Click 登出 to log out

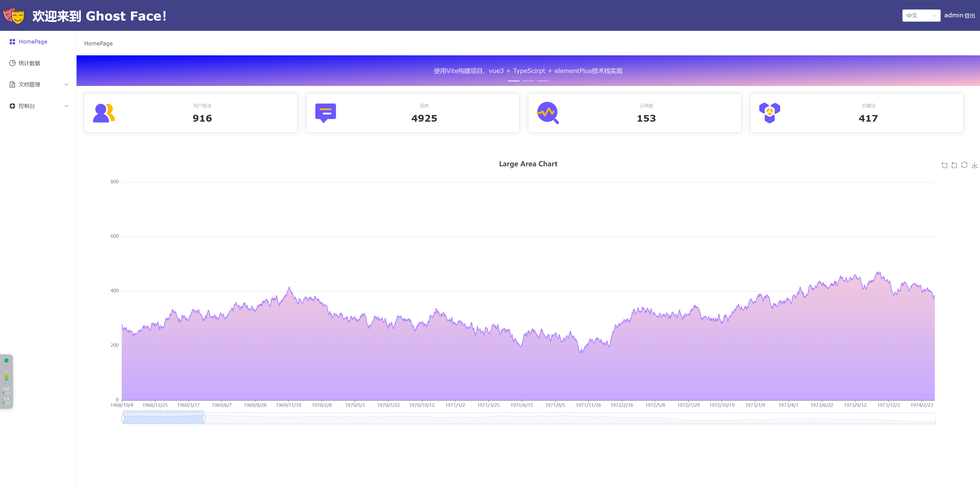point(970,16)
